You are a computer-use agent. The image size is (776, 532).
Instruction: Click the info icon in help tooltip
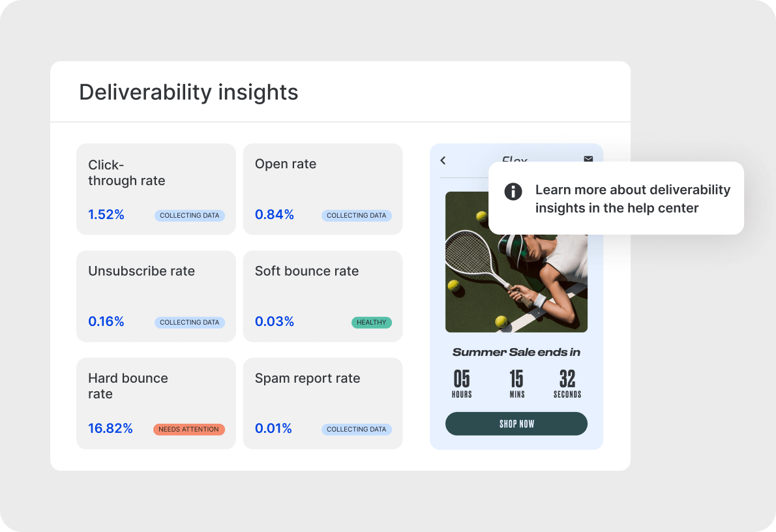[513, 191]
